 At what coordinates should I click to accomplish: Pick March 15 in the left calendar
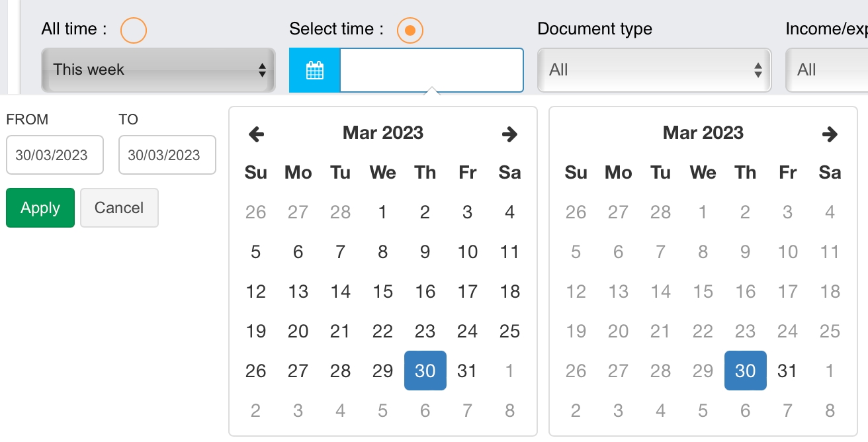pyautogui.click(x=383, y=292)
